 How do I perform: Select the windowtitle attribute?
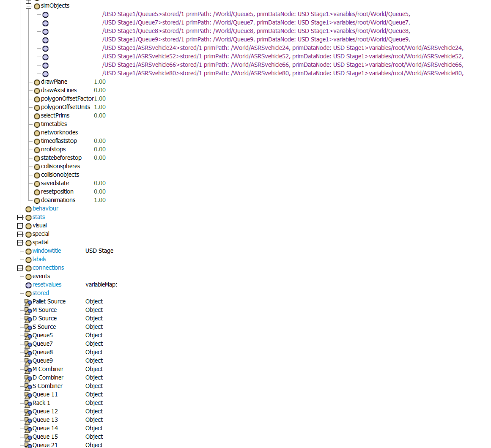(x=47, y=251)
